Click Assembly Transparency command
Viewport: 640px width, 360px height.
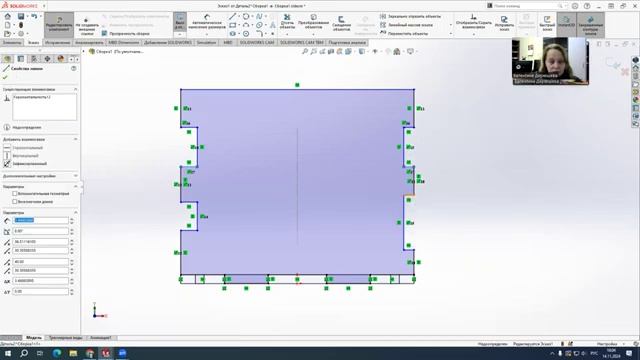126,34
